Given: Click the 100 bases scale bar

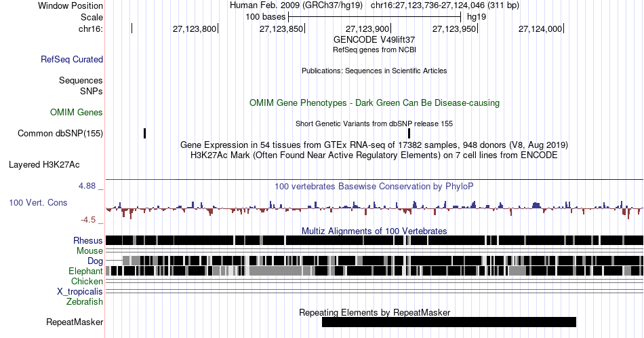Looking at the screenshot, I should [x=375, y=17].
